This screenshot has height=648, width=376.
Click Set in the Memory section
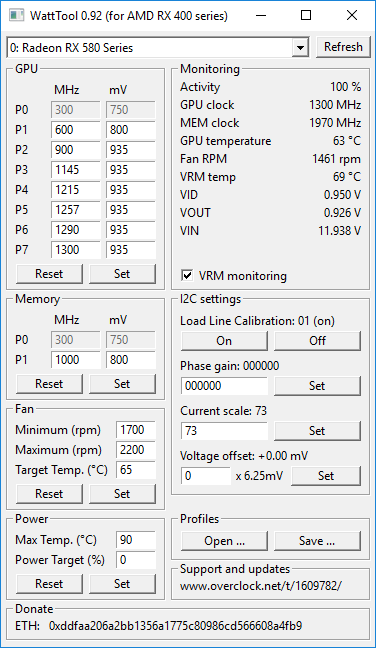(122, 384)
